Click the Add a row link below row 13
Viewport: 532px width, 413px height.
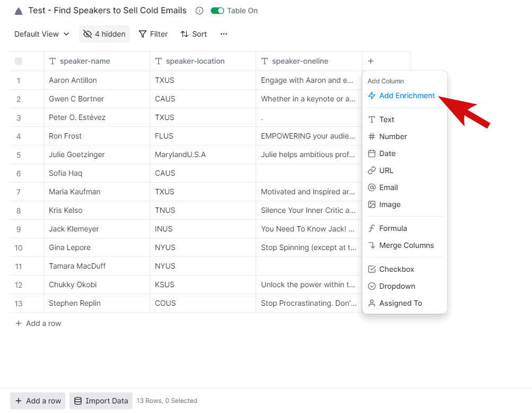(38, 323)
